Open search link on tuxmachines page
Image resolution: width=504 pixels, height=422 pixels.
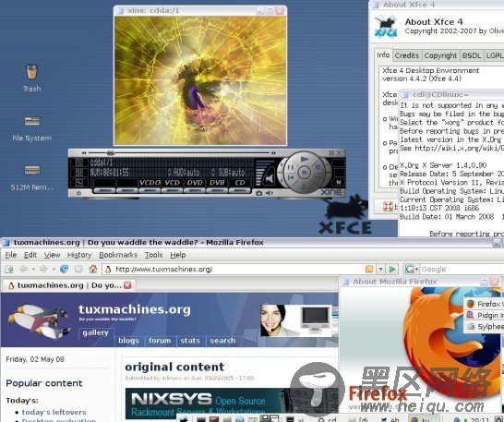click(222, 341)
